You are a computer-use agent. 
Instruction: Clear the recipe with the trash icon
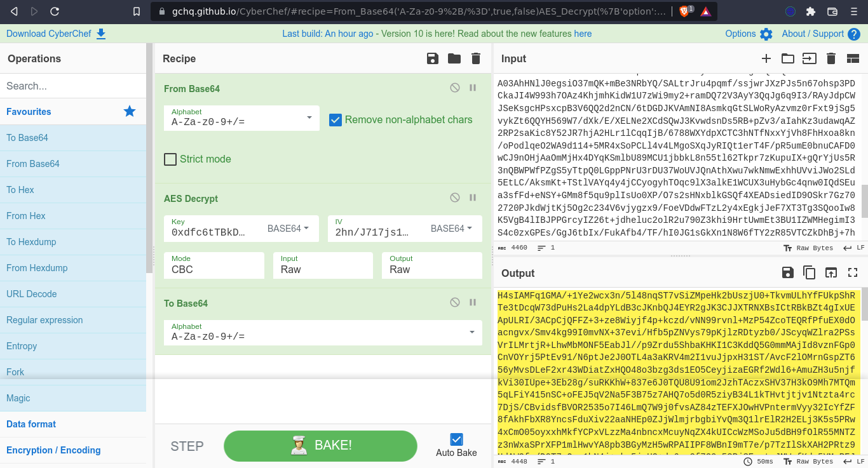point(476,59)
